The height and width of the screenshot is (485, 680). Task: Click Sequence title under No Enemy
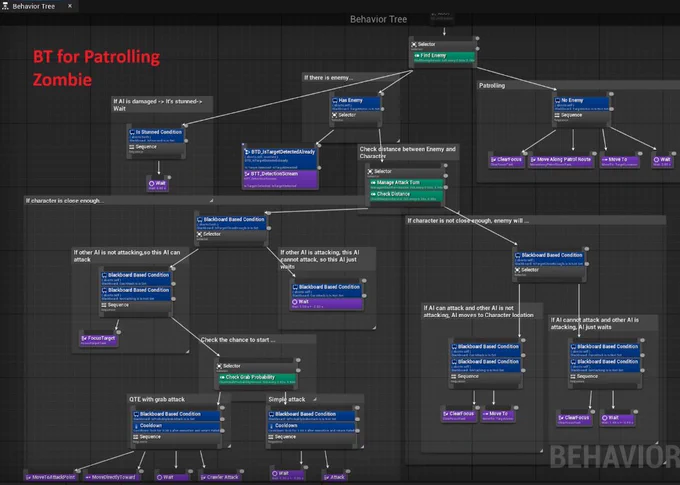point(572,115)
